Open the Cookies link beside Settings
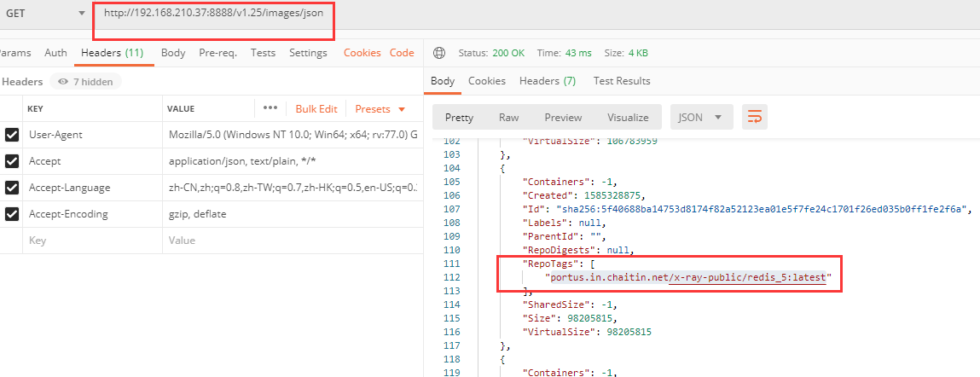This screenshot has width=980, height=377. [362, 53]
